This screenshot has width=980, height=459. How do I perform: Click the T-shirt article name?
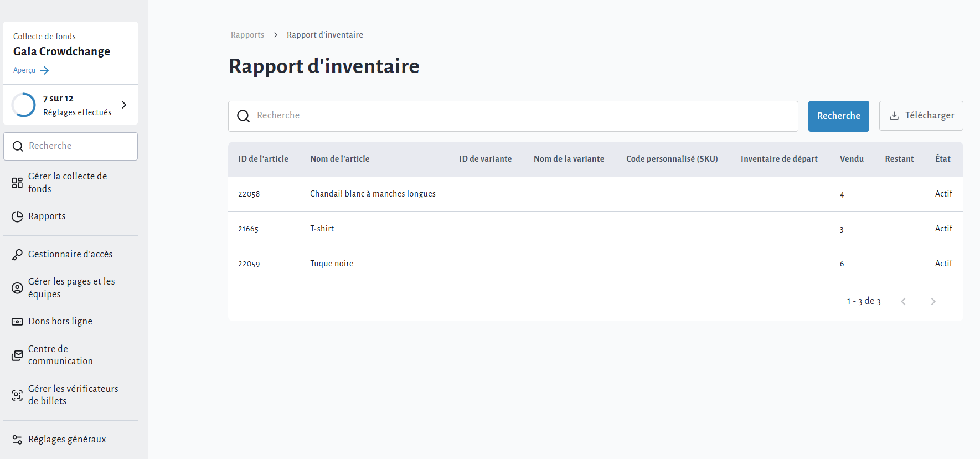(322, 229)
